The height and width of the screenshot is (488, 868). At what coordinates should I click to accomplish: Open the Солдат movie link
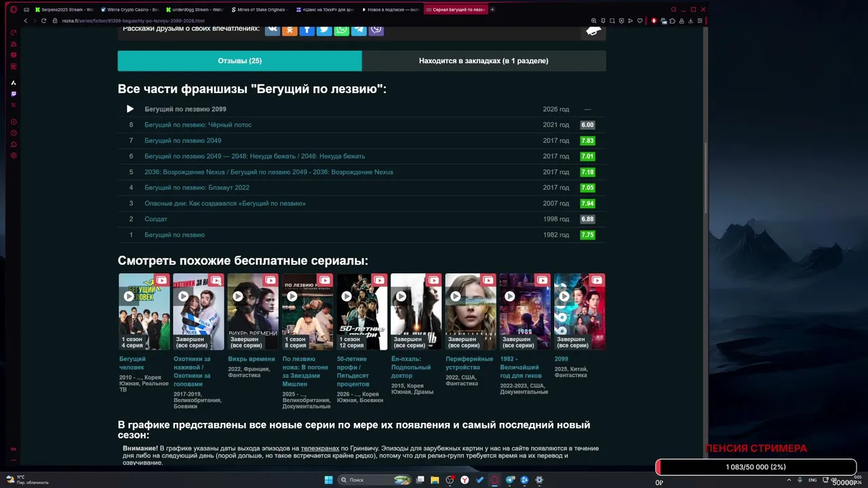pos(156,219)
